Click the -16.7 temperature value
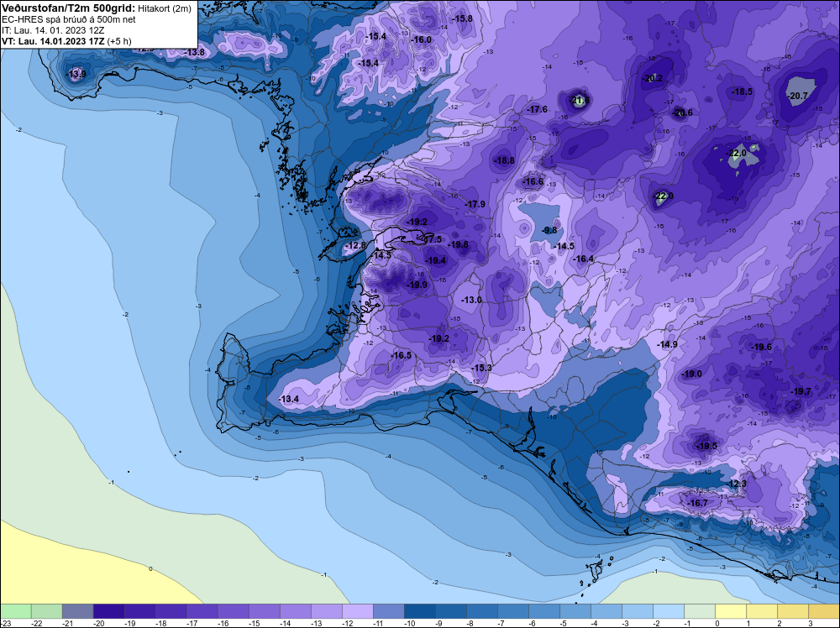 698,503
